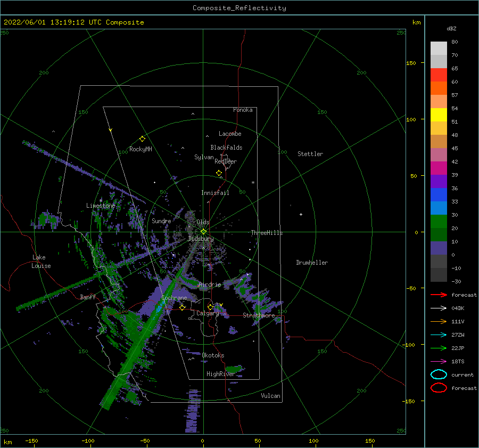Screen dimensions: 479x448
Task: Click the asterisk marker above Limestone
Action: (x=101, y=201)
